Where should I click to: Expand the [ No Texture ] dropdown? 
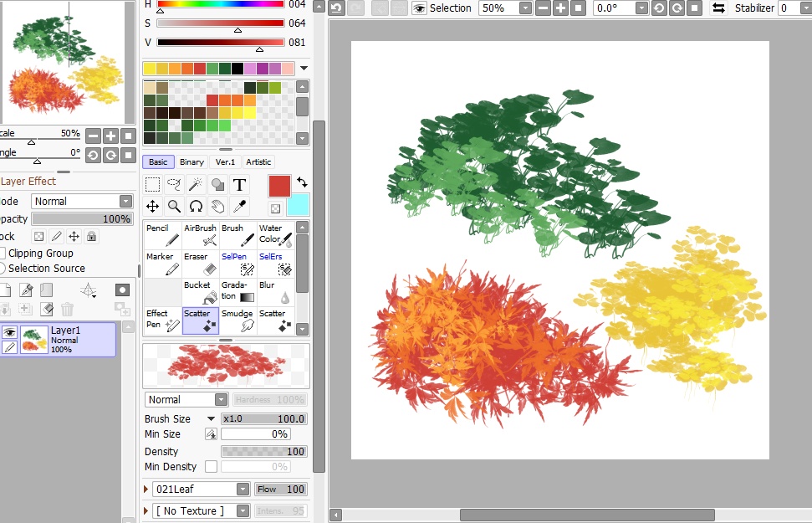coord(244,510)
